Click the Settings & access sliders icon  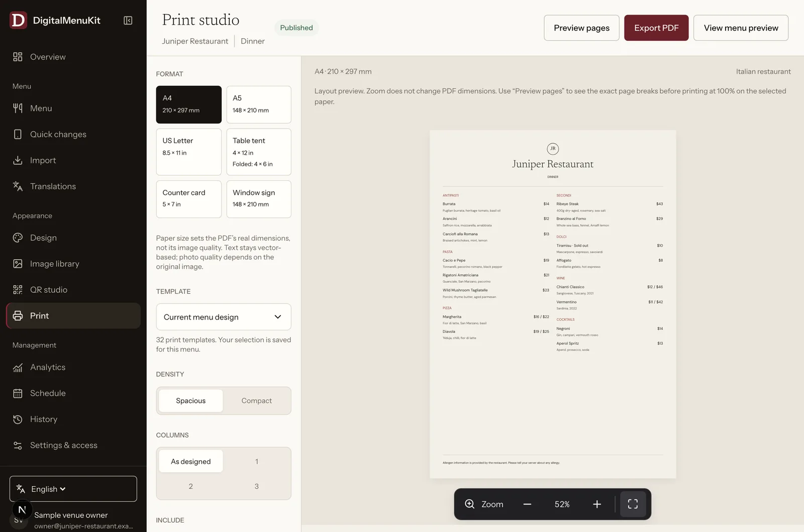point(18,446)
